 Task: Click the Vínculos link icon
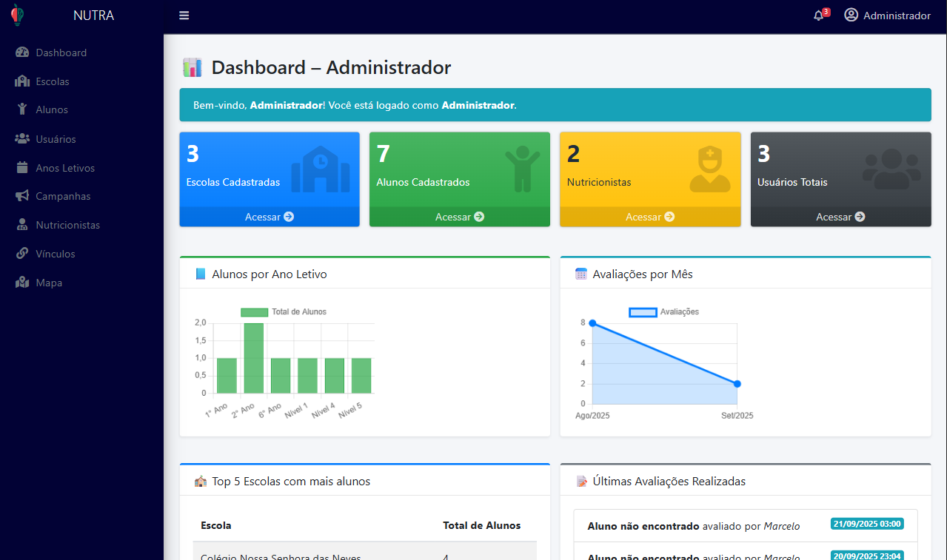22,254
